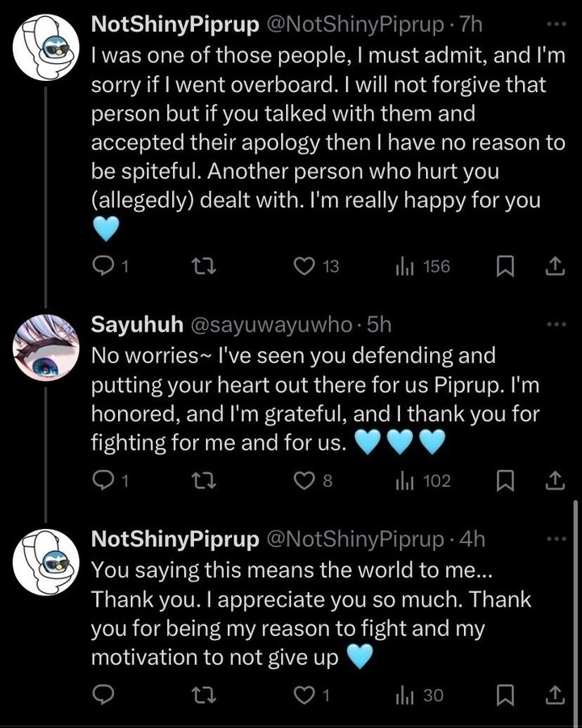Bookmark Sayuhuh's reply
This screenshot has height=728, width=582.
(506, 481)
